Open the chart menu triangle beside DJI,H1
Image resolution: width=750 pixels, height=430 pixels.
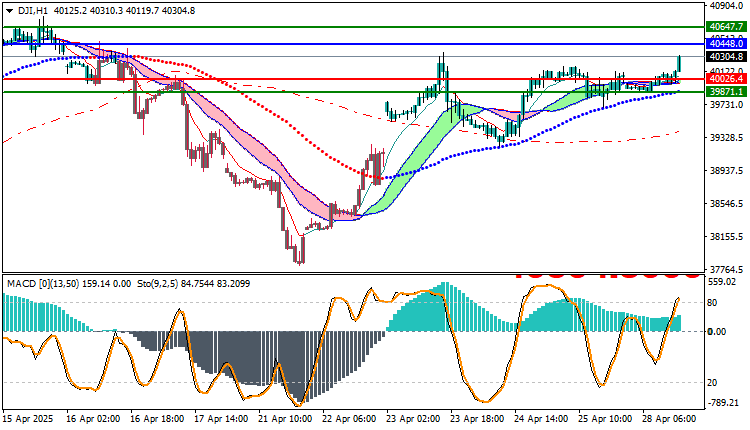(x=10, y=11)
